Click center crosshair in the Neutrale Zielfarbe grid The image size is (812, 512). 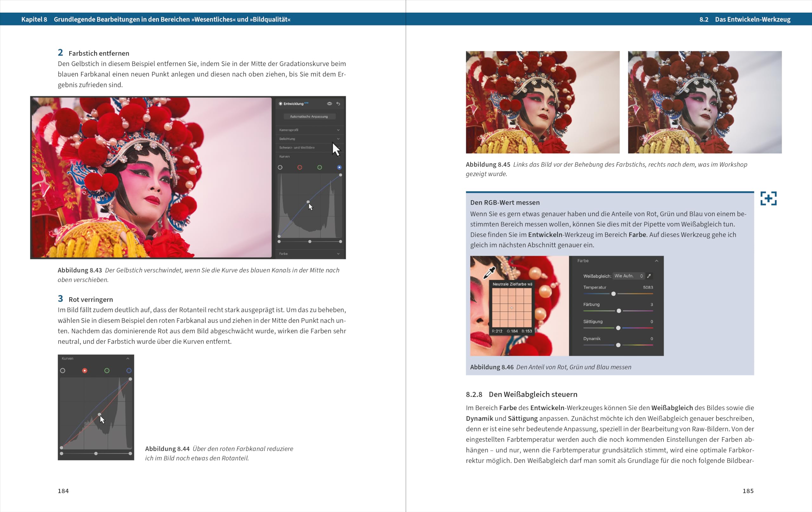point(512,308)
